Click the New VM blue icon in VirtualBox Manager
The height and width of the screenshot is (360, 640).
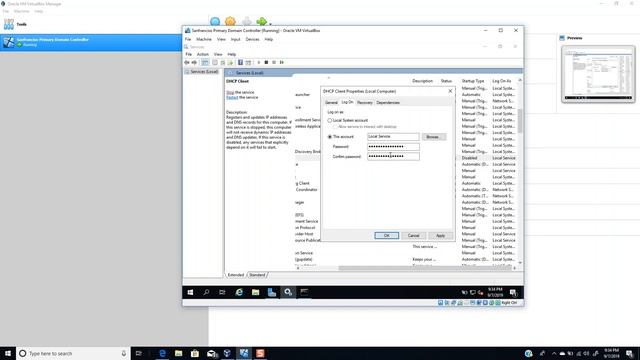click(215, 21)
